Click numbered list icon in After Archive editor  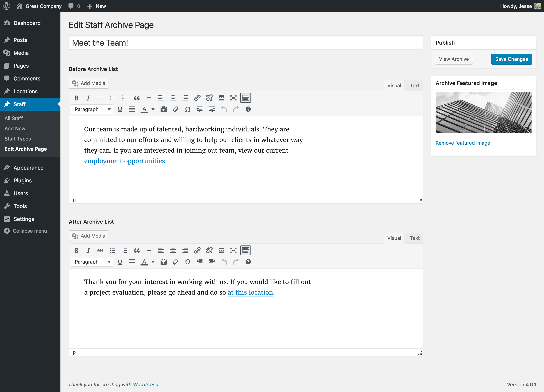tap(125, 251)
